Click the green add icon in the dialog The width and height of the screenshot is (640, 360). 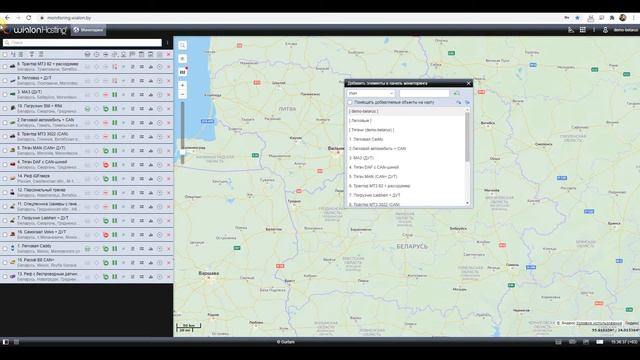click(x=456, y=93)
